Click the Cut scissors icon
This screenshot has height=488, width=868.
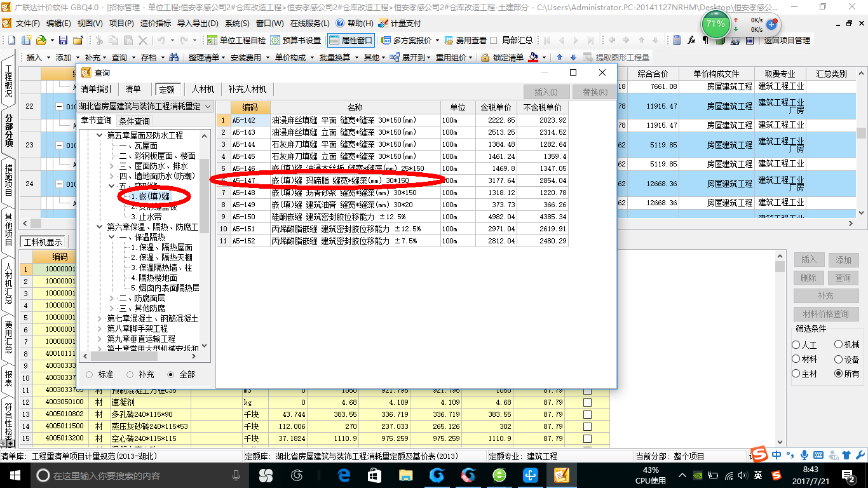(x=99, y=40)
